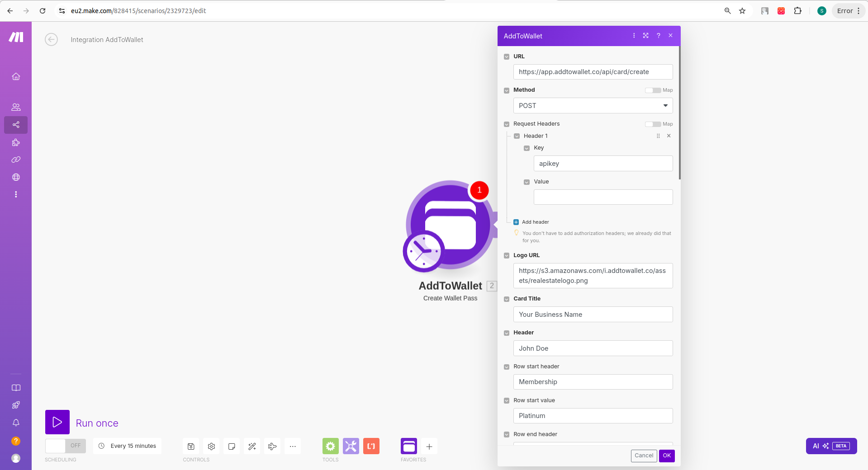The width and height of the screenshot is (868, 470).
Task: Open the More three-dots sidebar menu
Action: tap(16, 194)
